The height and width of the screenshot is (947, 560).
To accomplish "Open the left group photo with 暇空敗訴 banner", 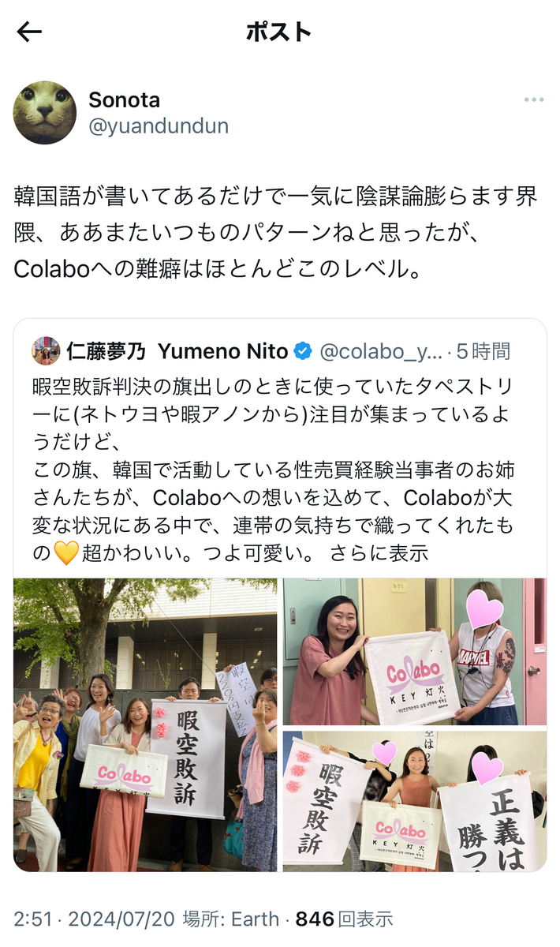I will tap(145, 724).
